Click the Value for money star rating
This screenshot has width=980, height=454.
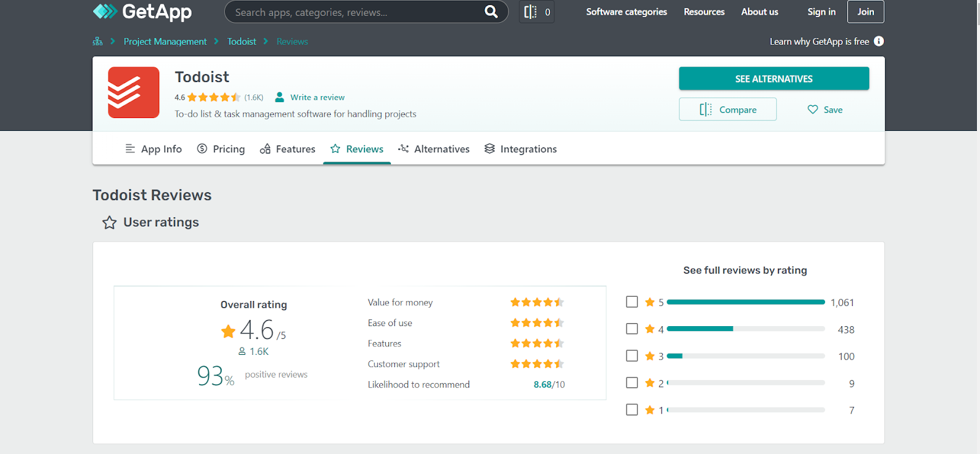(x=537, y=302)
